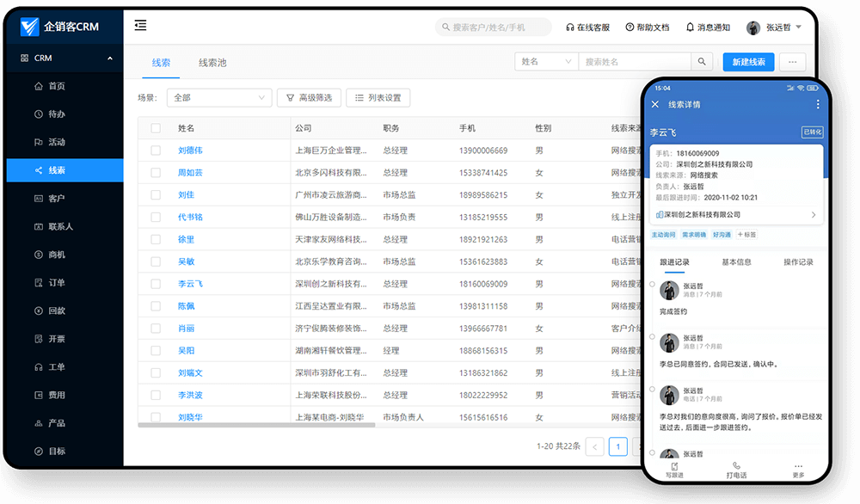Open 客户 customers in sidebar

(64, 199)
